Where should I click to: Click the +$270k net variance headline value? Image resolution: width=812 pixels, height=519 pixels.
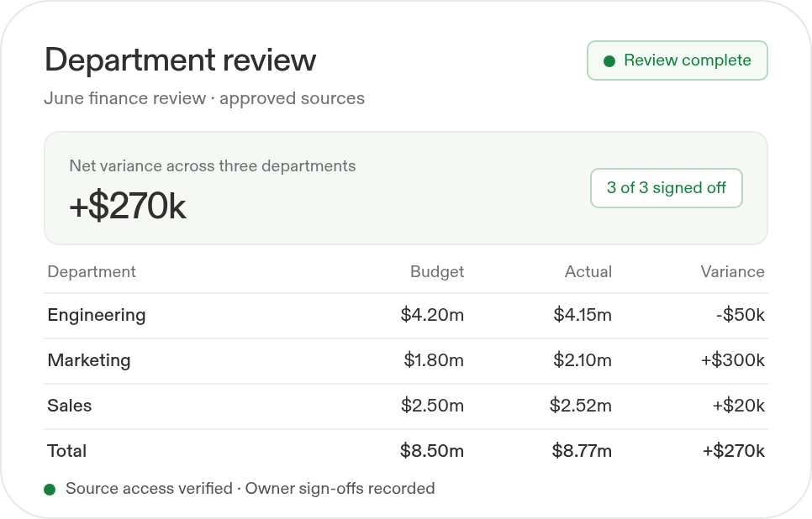tap(128, 206)
